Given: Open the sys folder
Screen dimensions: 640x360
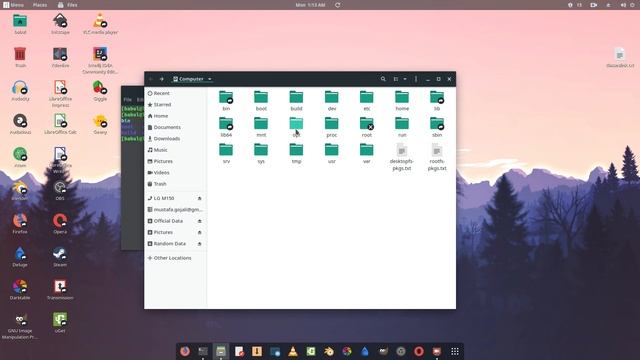Looking at the screenshot, I should point(261,153).
